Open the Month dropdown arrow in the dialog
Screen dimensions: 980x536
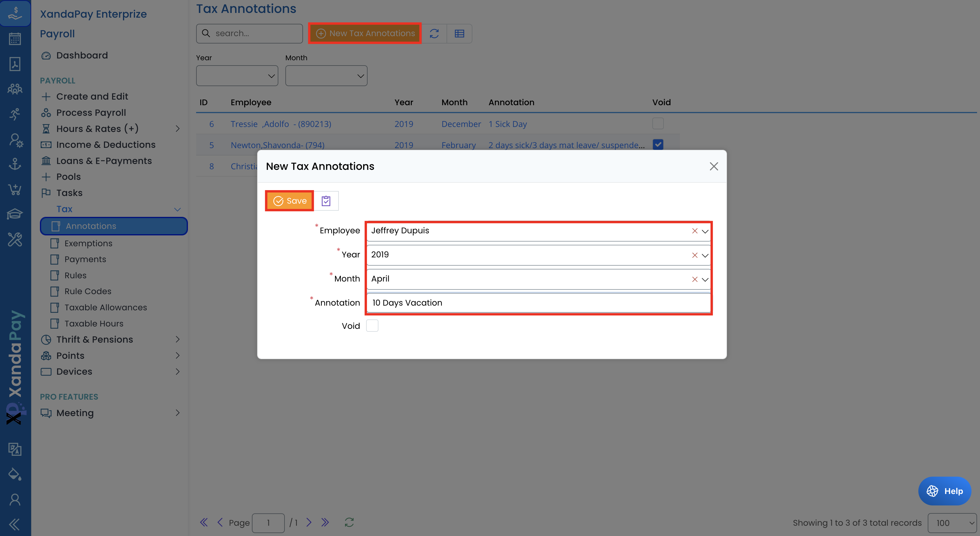[x=705, y=279]
